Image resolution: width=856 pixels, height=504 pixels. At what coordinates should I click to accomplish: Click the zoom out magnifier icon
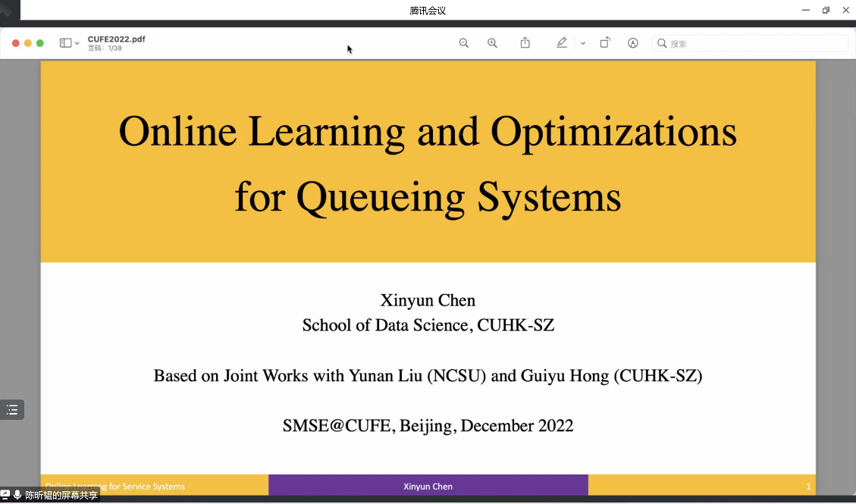pos(464,43)
